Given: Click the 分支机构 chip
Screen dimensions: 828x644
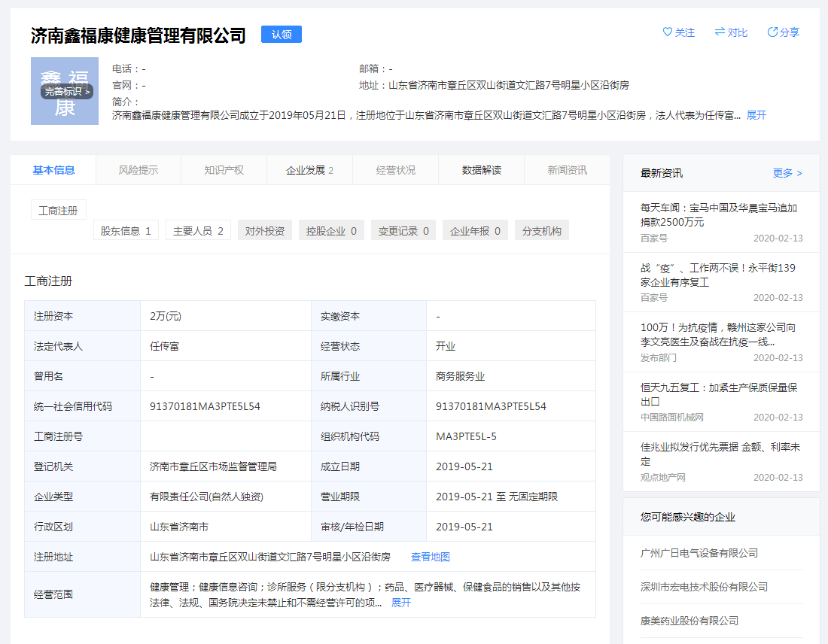Looking at the screenshot, I should (x=542, y=231).
